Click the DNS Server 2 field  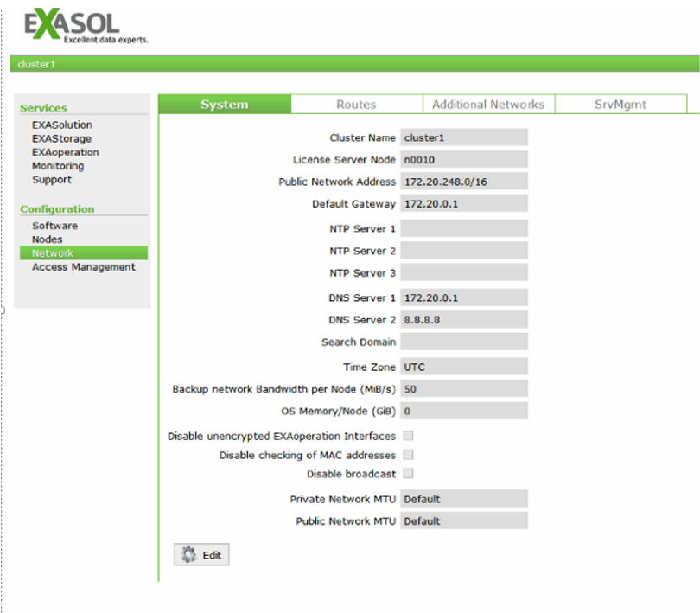point(464,319)
